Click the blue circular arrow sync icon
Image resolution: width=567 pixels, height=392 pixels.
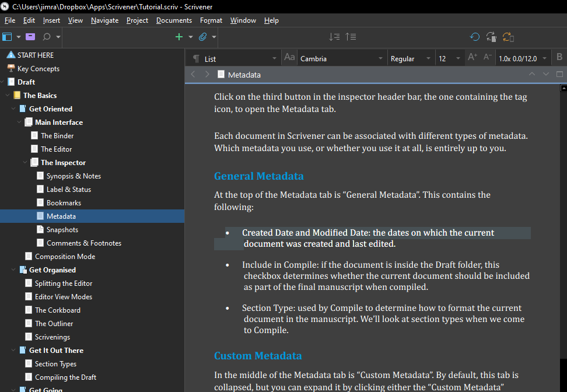click(x=475, y=37)
